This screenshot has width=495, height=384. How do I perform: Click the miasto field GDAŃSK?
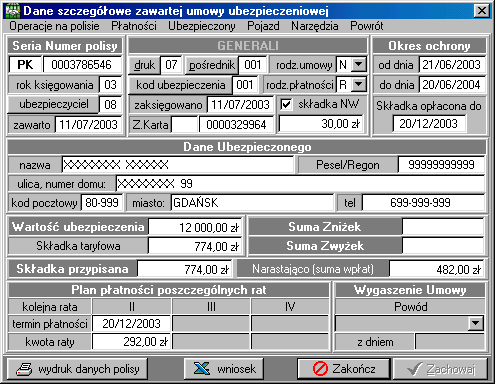tap(252, 203)
